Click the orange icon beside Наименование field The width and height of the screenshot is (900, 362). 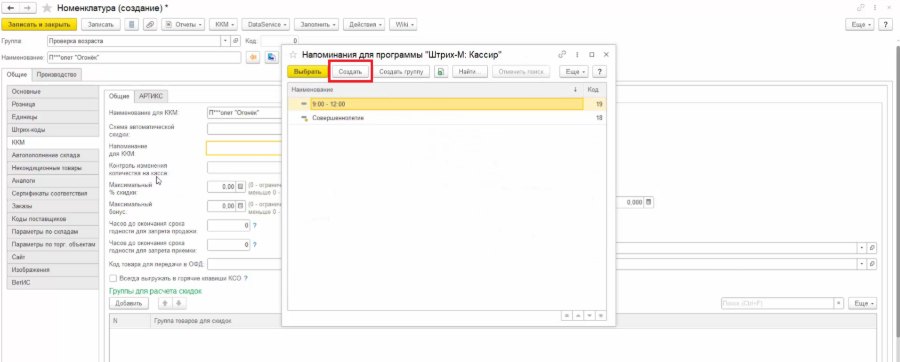point(253,57)
